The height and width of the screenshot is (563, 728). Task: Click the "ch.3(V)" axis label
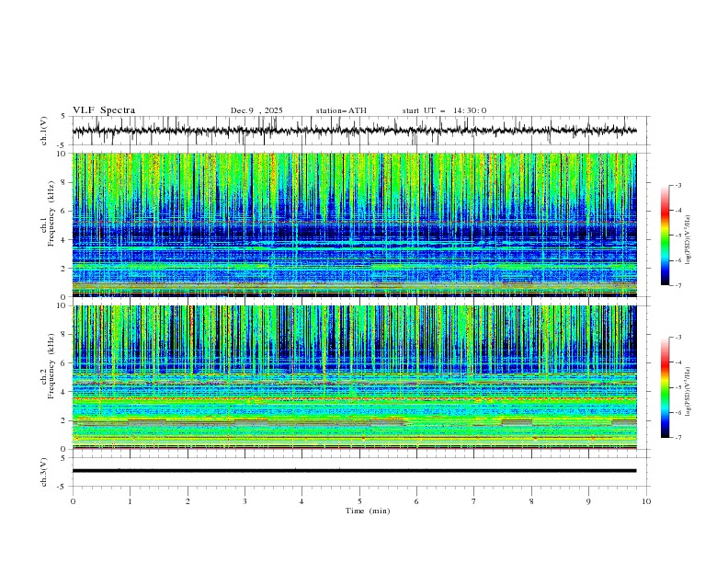pyautogui.click(x=44, y=472)
